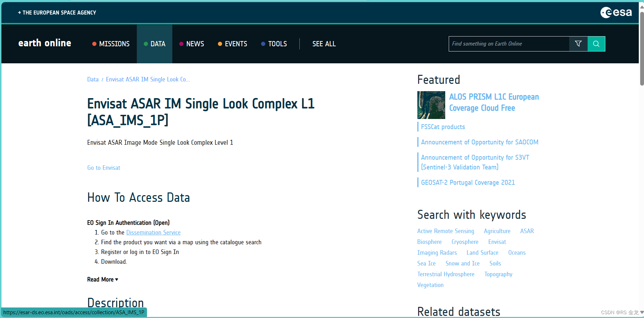Click the Find something on Earth Online field

[509, 44]
